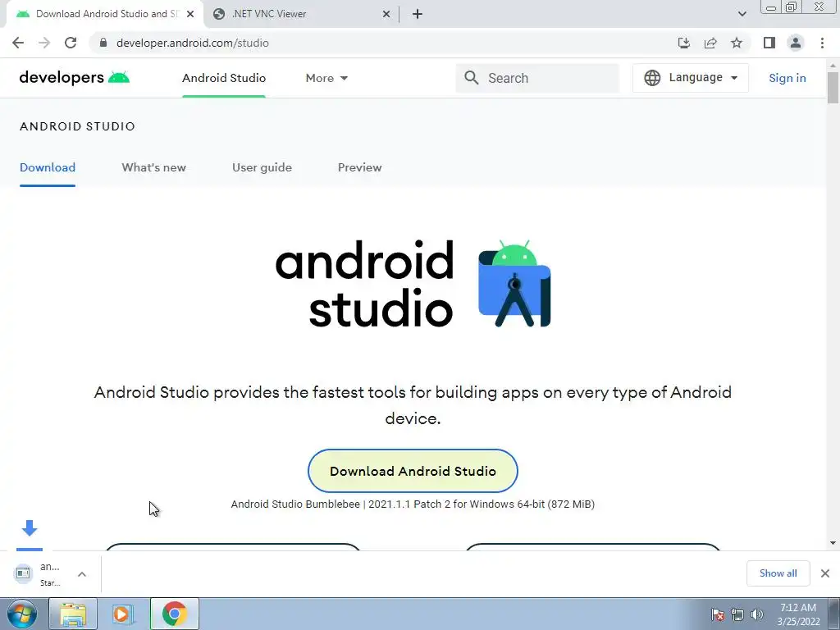The image size is (840, 630).
Task: Click the address bar URL developer.android.com/studio
Action: 192,43
